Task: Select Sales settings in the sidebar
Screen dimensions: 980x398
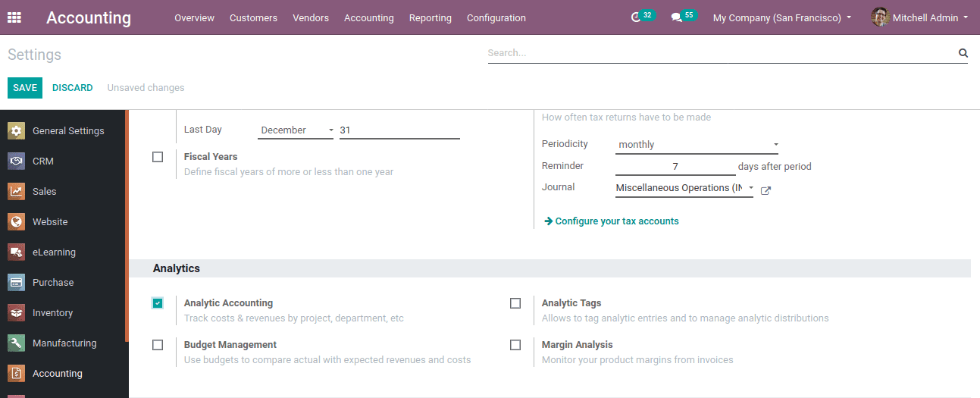Action: point(45,191)
